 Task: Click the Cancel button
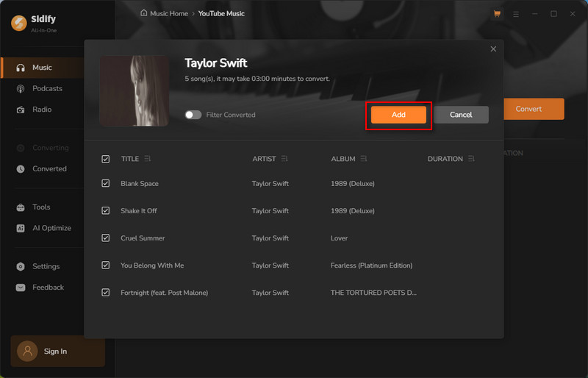(x=462, y=115)
